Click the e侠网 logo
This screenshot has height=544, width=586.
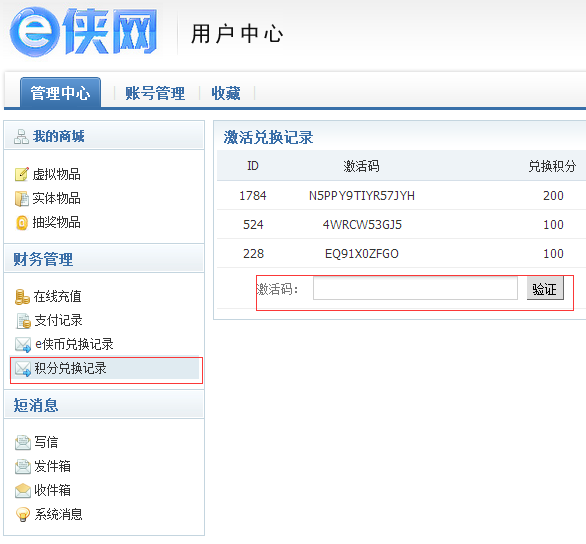[83, 31]
